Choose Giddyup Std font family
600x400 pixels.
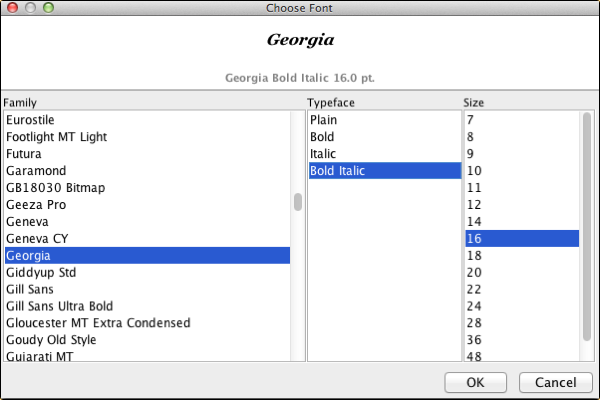147,272
